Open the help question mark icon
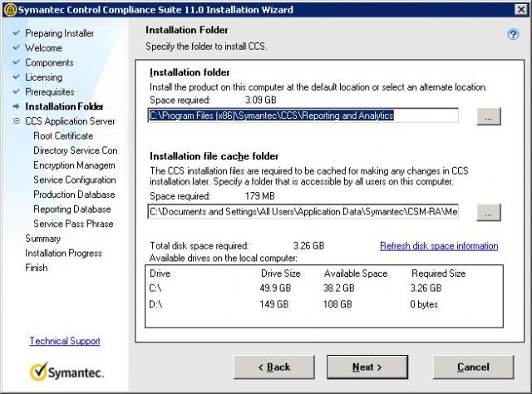Viewport: 532px width, 394px height. (x=513, y=34)
